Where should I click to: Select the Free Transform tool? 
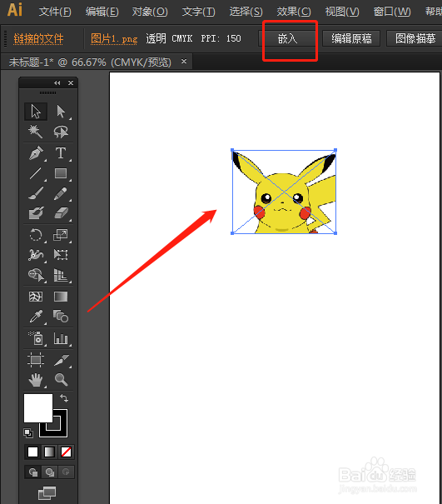pos(61,255)
